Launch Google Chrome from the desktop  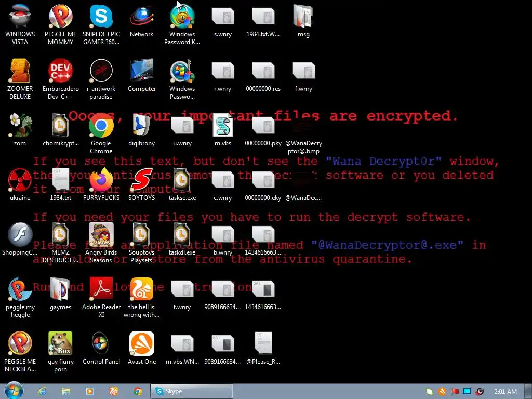tap(101, 134)
